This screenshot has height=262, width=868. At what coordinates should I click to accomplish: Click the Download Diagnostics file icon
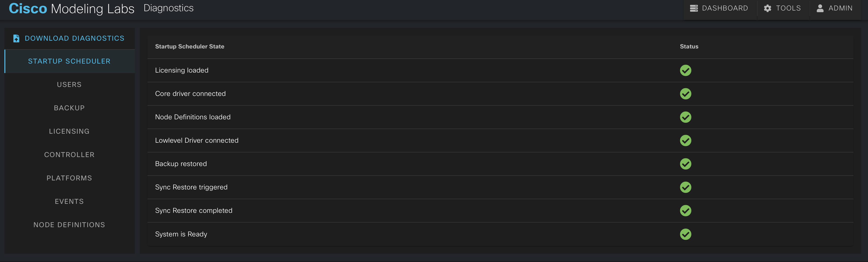click(x=16, y=38)
